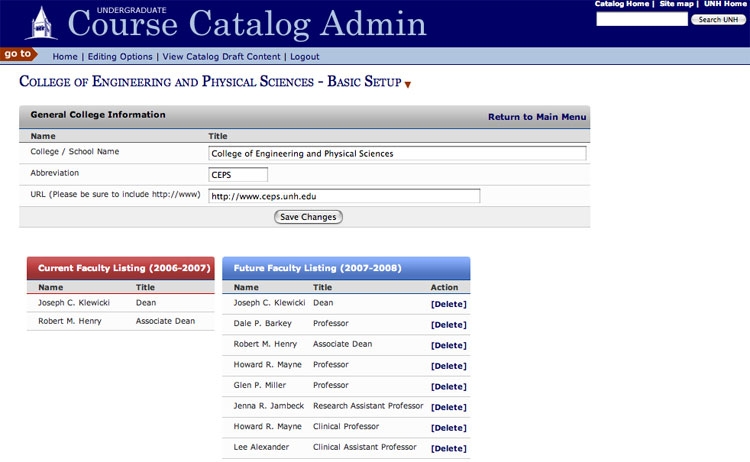
Task: Click the Abbreviation field containing CEPS
Action: tap(238, 175)
